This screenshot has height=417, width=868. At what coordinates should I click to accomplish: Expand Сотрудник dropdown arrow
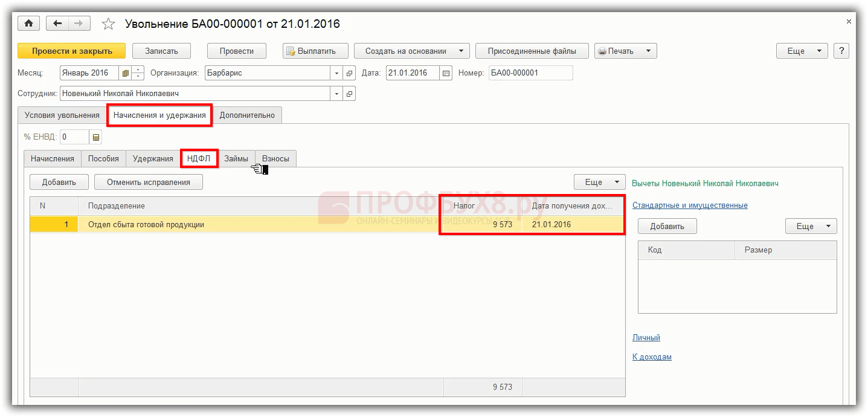pos(337,94)
